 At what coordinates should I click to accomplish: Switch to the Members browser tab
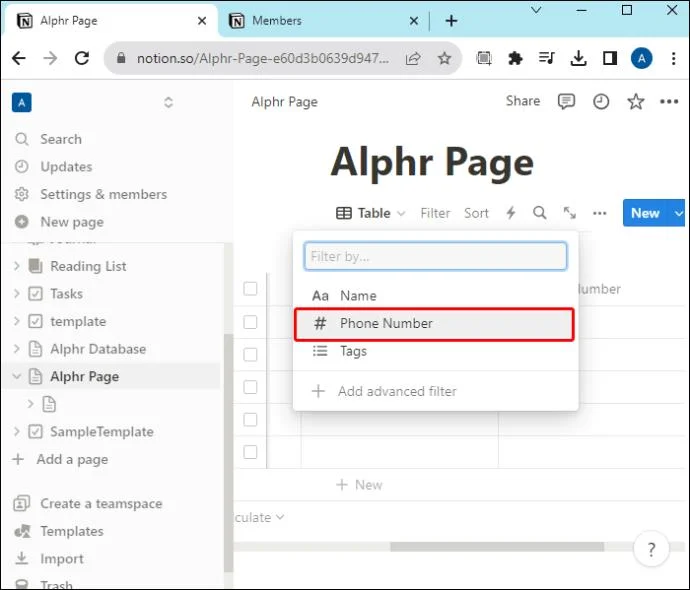323,21
